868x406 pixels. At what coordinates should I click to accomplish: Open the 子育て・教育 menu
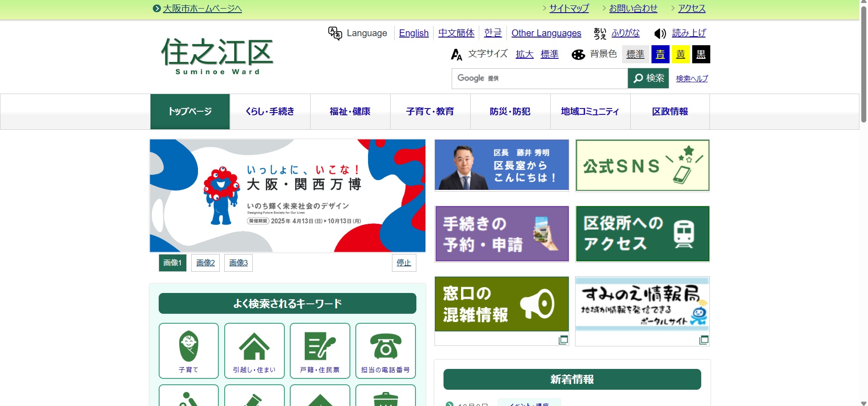tap(430, 112)
